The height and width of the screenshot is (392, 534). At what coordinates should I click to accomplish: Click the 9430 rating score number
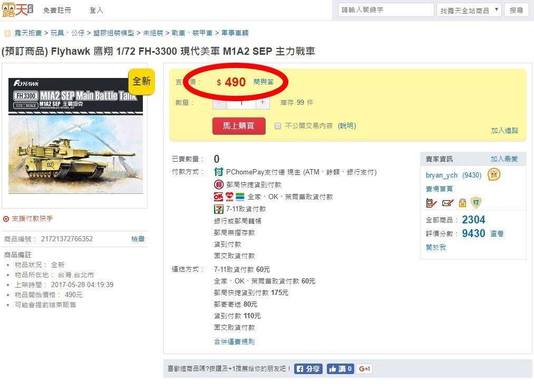pos(473,233)
